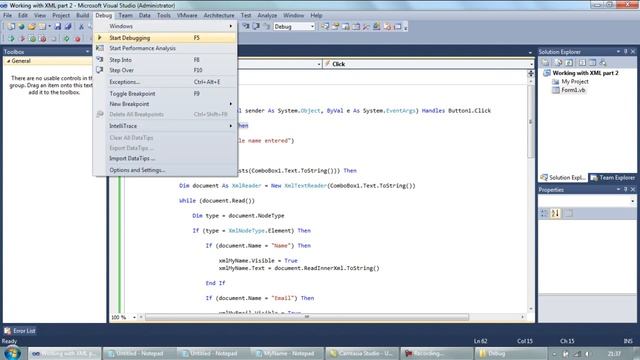Click the red round icon on second toolbar row

coord(78,39)
